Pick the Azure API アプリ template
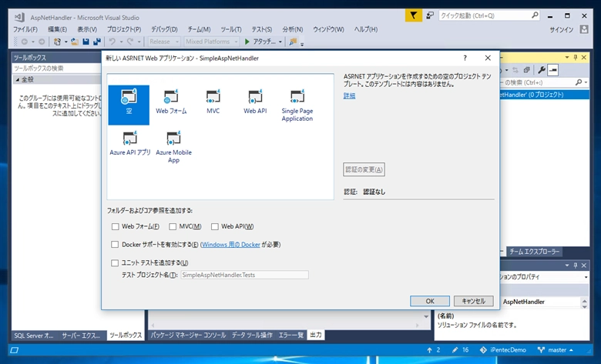This screenshot has height=364, width=601. coord(130,144)
